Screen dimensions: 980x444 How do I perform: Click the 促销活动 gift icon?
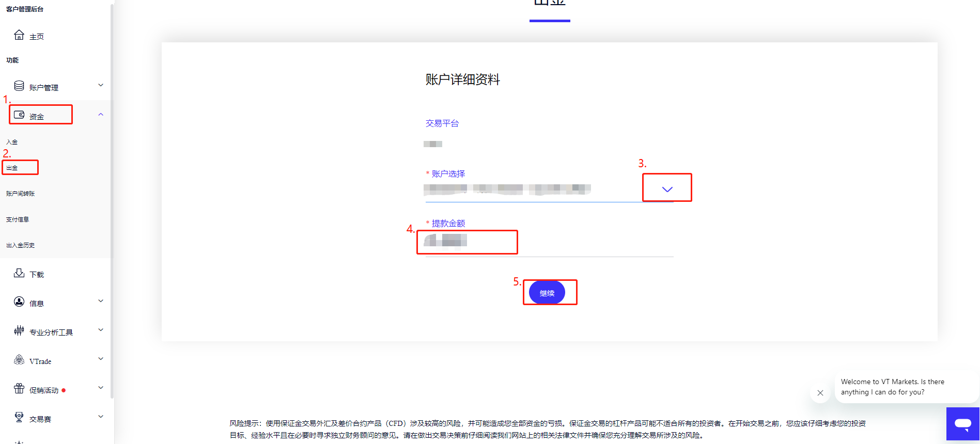[x=19, y=388]
